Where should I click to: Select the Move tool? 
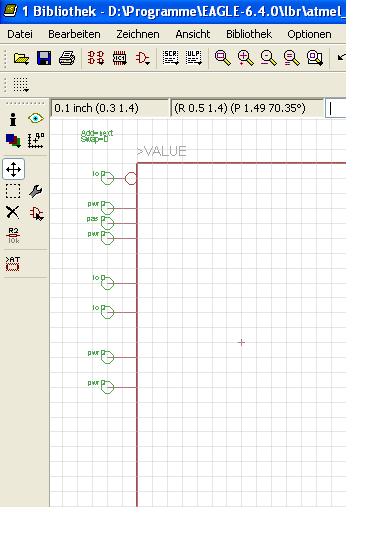click(x=13, y=169)
